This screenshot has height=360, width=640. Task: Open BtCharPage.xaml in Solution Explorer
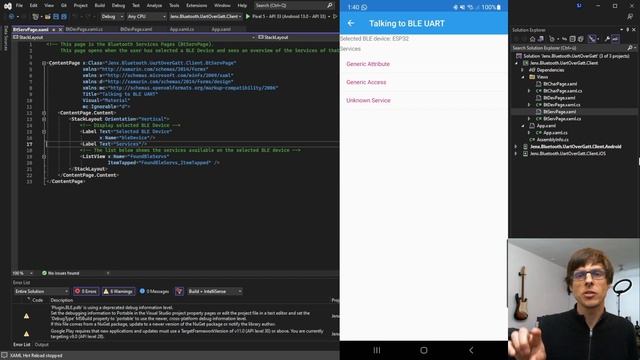560,84
